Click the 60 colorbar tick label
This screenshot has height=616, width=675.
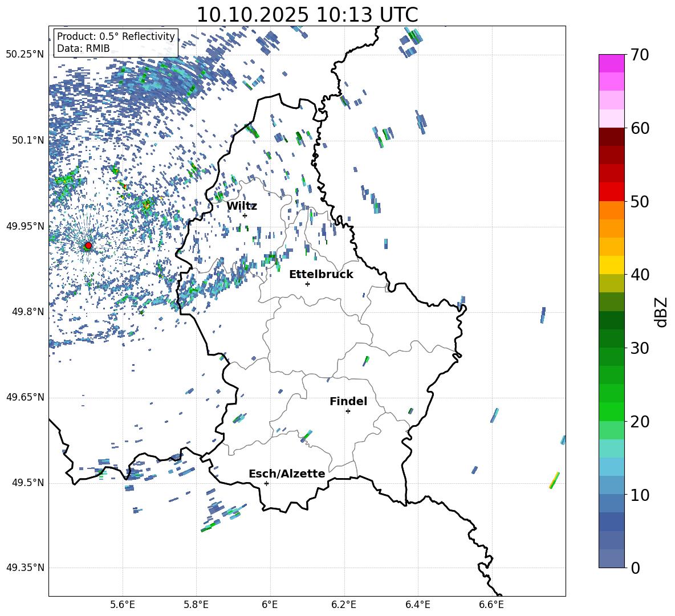(640, 128)
